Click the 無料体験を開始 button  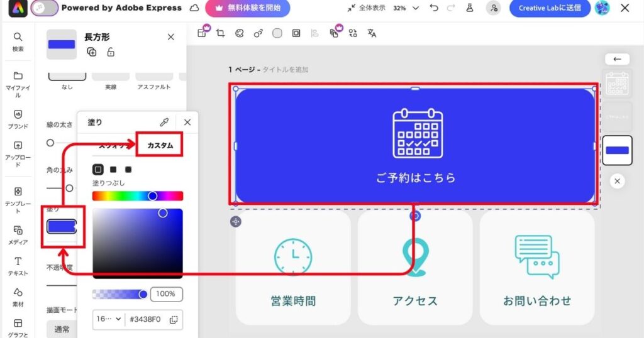point(247,8)
